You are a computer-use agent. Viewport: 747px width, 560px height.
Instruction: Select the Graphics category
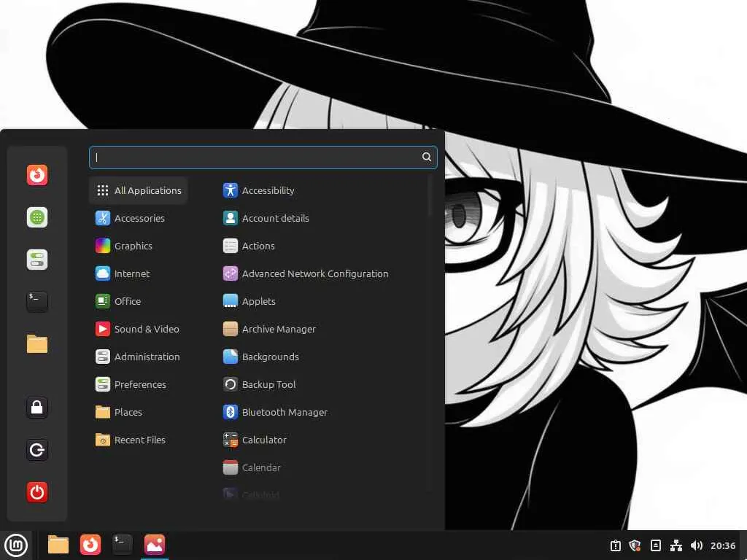[x=138, y=246]
